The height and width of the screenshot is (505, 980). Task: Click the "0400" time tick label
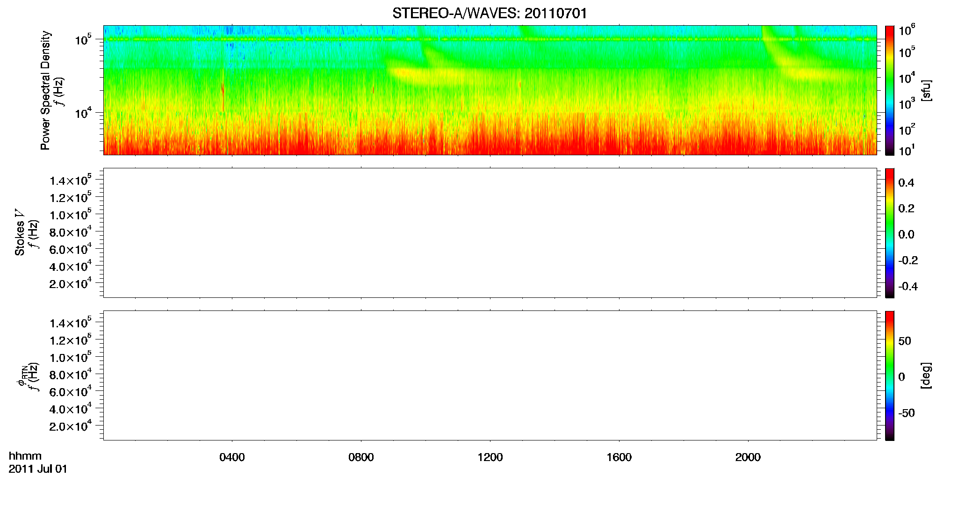pyautogui.click(x=232, y=457)
